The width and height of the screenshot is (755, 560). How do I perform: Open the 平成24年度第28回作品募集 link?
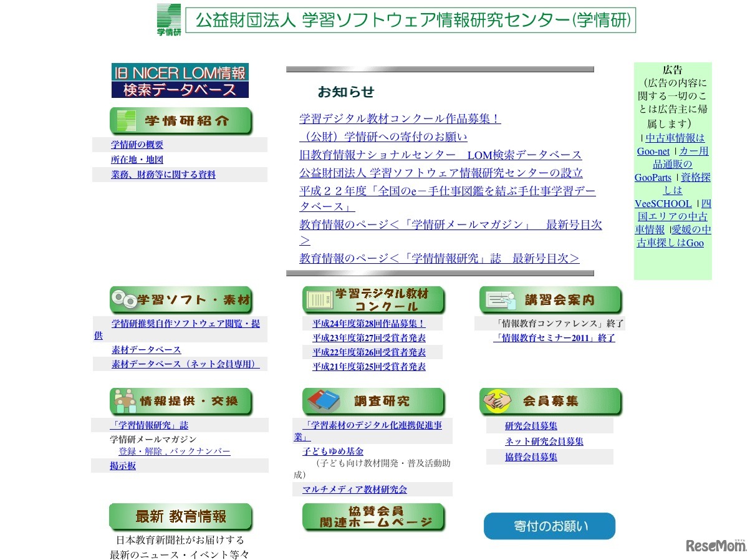368,323
